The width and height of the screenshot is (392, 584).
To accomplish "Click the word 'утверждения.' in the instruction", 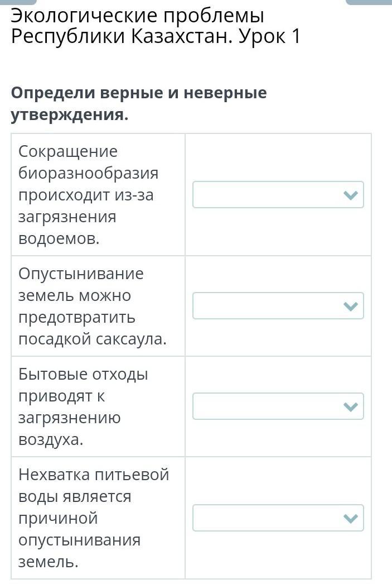I will (x=70, y=114).
